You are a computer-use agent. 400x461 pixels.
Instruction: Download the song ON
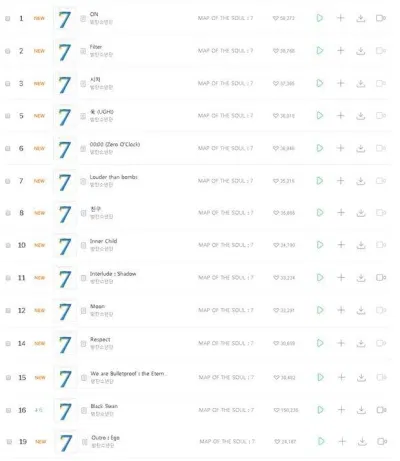click(361, 18)
